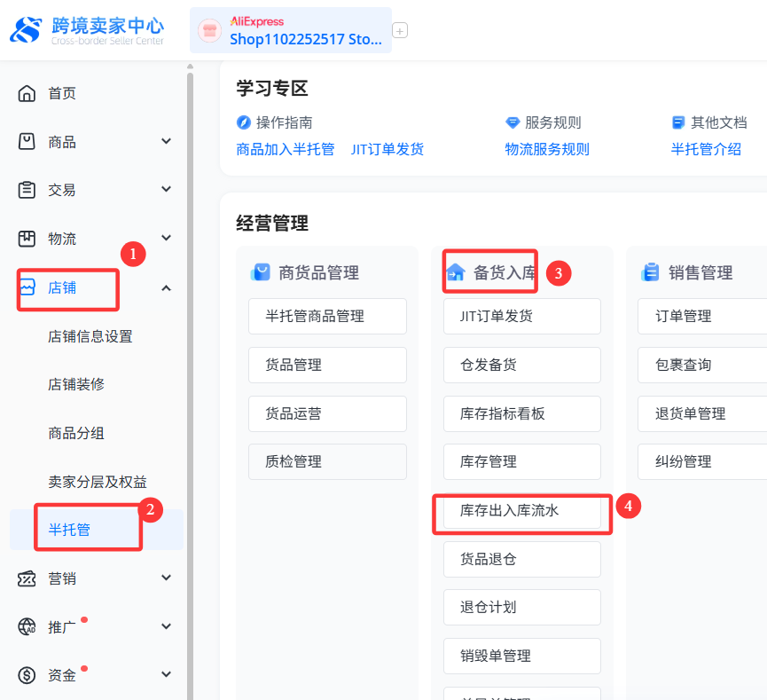Collapse the 店铺 menu chevron
Screen dimensions: 767x700
166,287
